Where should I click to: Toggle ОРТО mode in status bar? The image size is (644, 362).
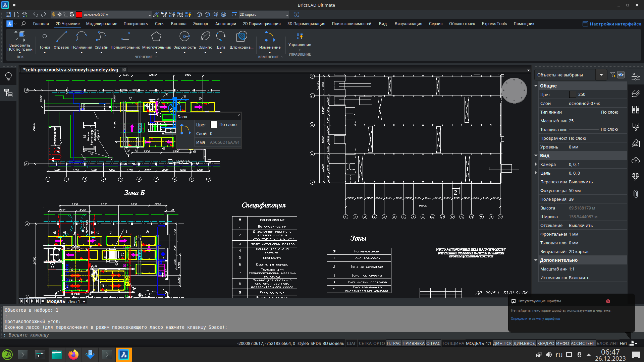[x=379, y=343]
